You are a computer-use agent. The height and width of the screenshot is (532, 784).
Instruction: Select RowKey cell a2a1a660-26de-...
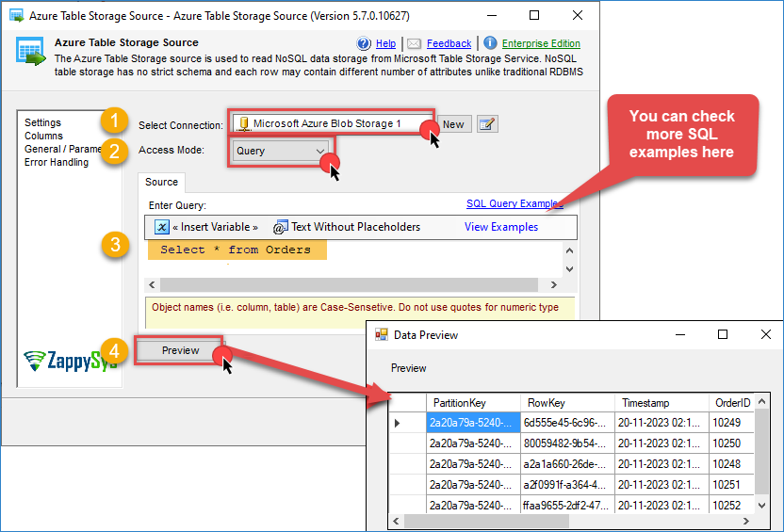pos(567,464)
